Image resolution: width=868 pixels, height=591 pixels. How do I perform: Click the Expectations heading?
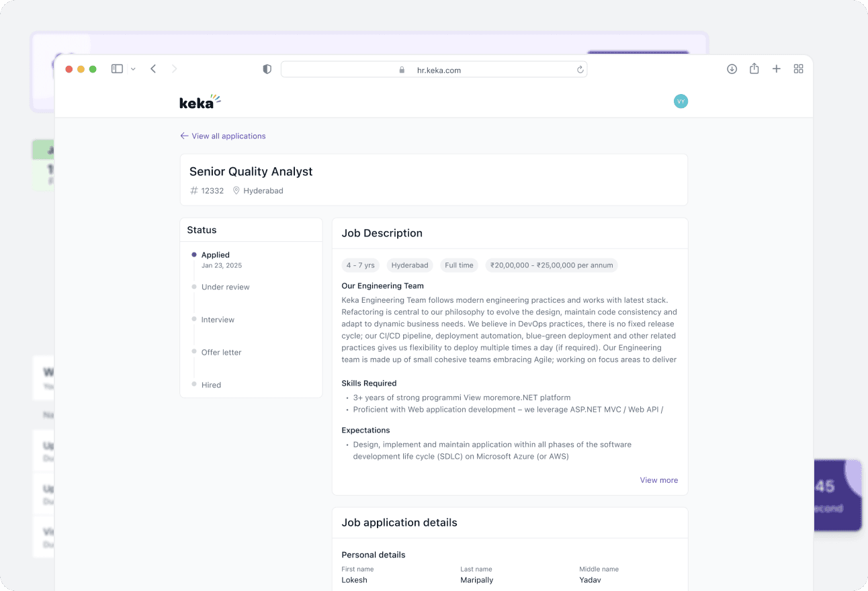(365, 430)
